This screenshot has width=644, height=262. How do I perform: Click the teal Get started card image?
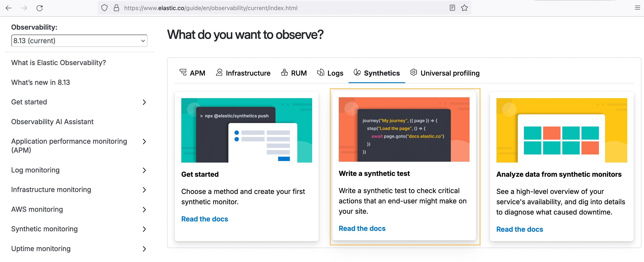pyautogui.click(x=247, y=130)
